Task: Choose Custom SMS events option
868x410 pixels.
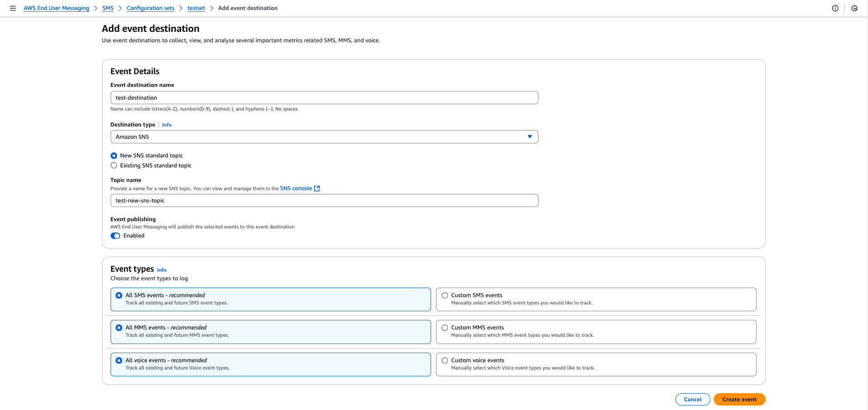Action: pos(596,299)
